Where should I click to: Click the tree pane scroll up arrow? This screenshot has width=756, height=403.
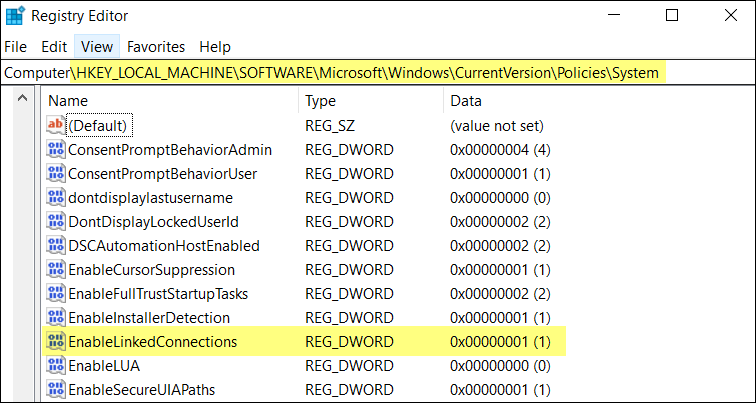(22, 98)
